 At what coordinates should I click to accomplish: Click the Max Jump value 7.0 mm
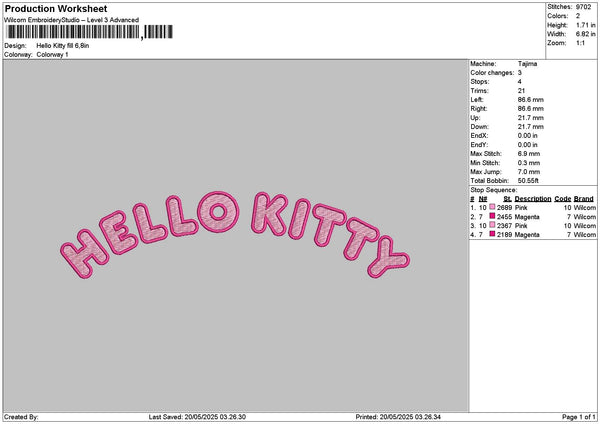pyautogui.click(x=529, y=172)
